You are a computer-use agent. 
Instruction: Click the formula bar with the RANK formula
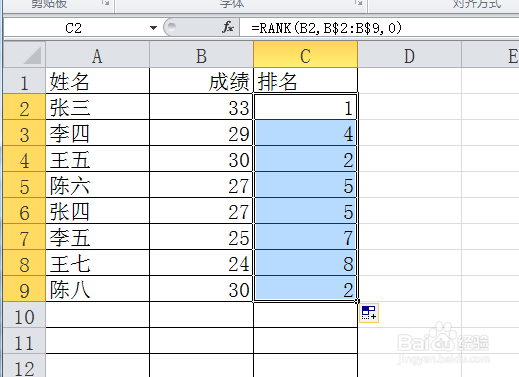[x=379, y=28]
